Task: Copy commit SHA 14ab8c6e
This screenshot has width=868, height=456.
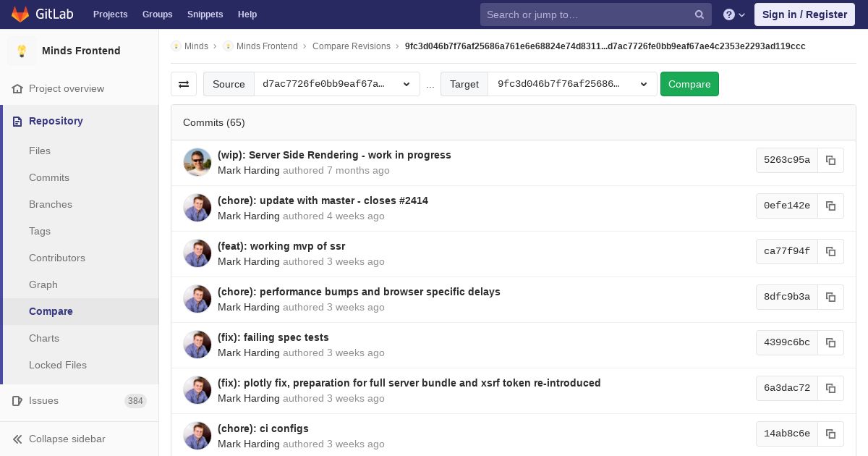Action: 830,434
